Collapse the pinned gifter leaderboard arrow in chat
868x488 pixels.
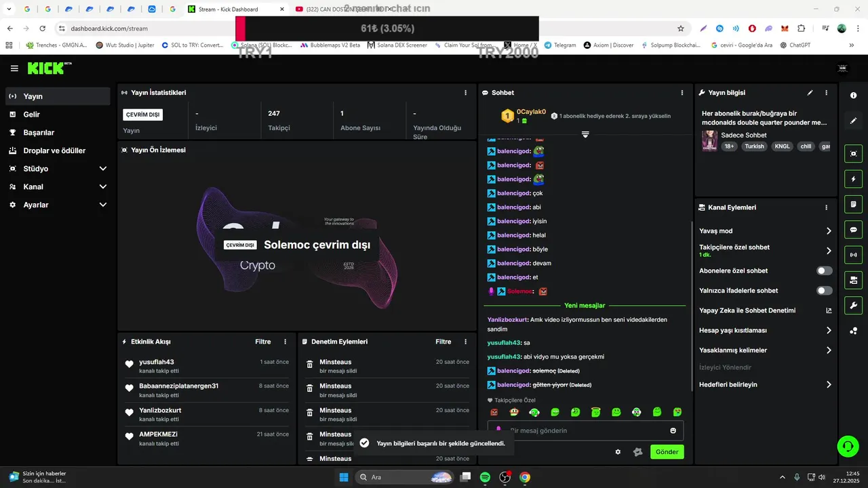(x=585, y=134)
